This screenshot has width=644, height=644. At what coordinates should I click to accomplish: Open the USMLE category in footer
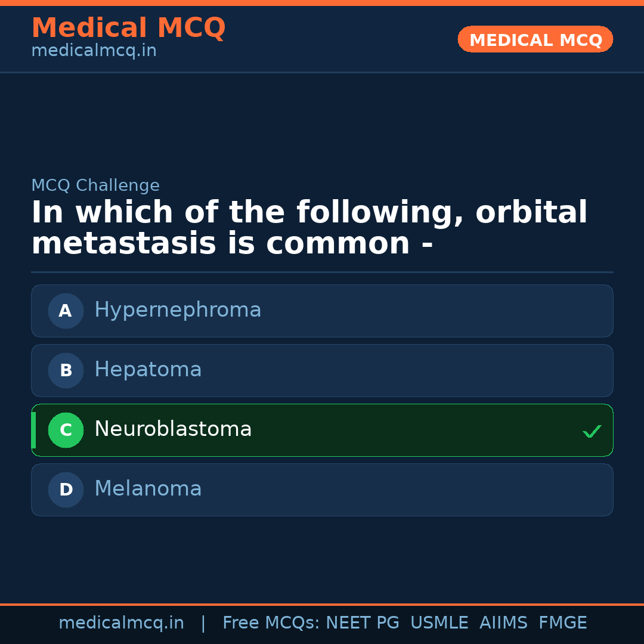point(439,623)
